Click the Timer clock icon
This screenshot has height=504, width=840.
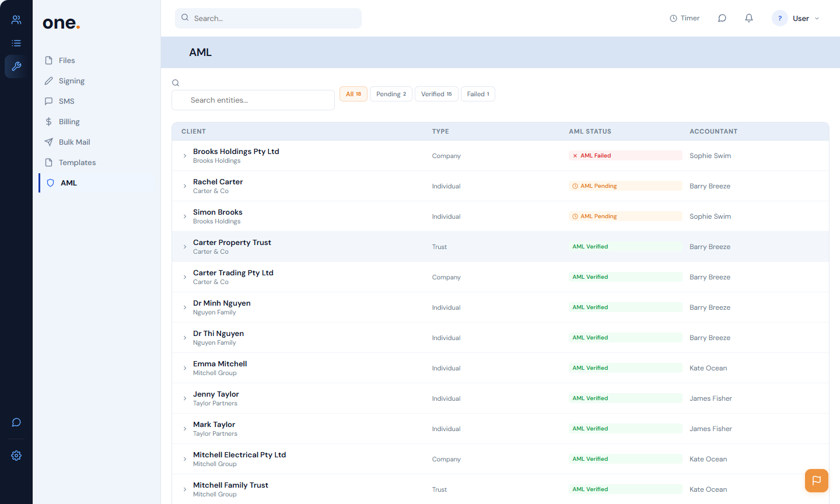click(673, 18)
